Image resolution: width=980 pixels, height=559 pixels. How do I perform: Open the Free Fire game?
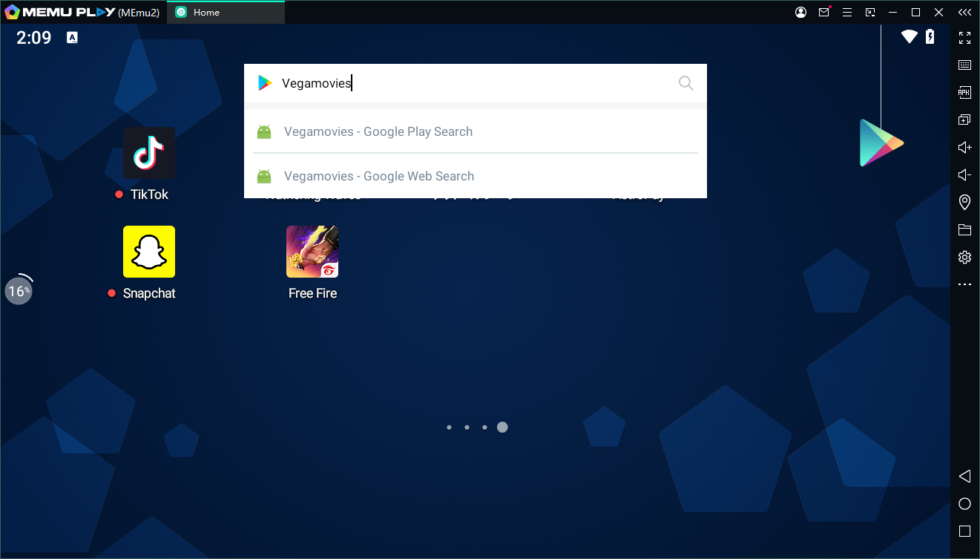tap(312, 252)
